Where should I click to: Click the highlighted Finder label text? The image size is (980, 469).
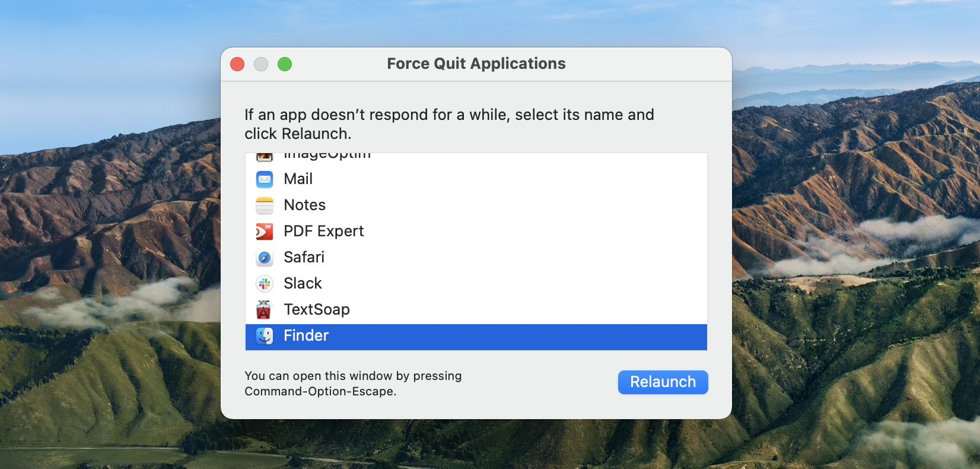click(306, 335)
